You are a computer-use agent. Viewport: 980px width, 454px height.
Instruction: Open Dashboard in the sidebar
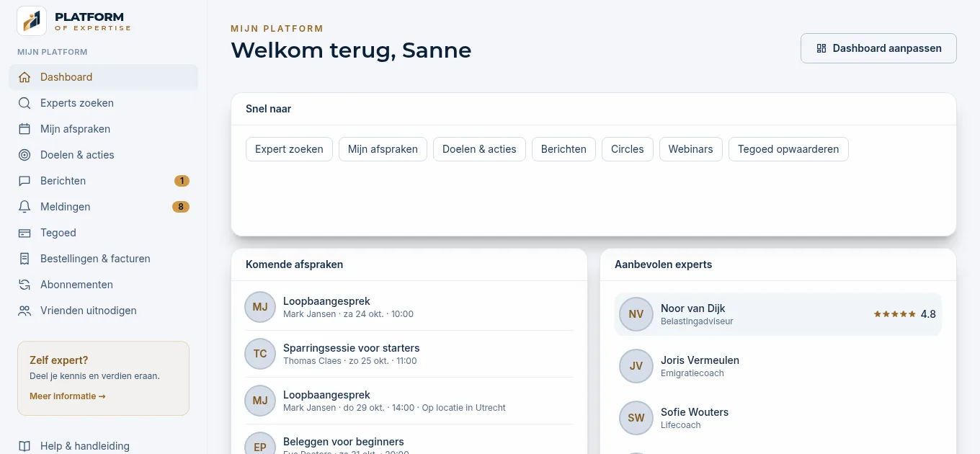[x=103, y=77]
